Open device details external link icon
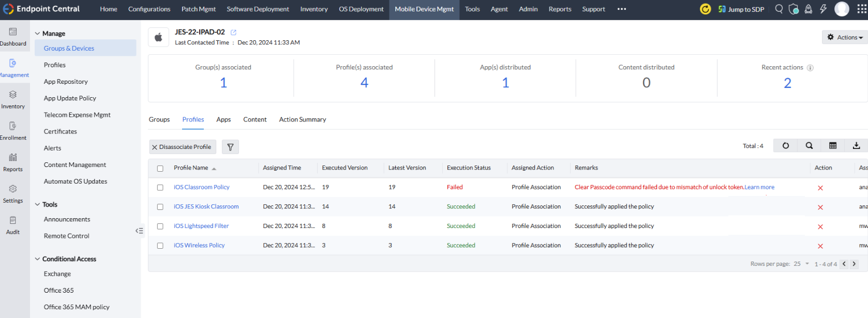This screenshot has height=318, width=868. (233, 32)
